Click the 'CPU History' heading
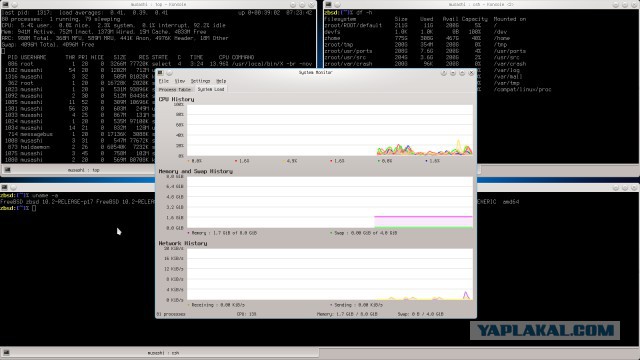 pos(176,99)
